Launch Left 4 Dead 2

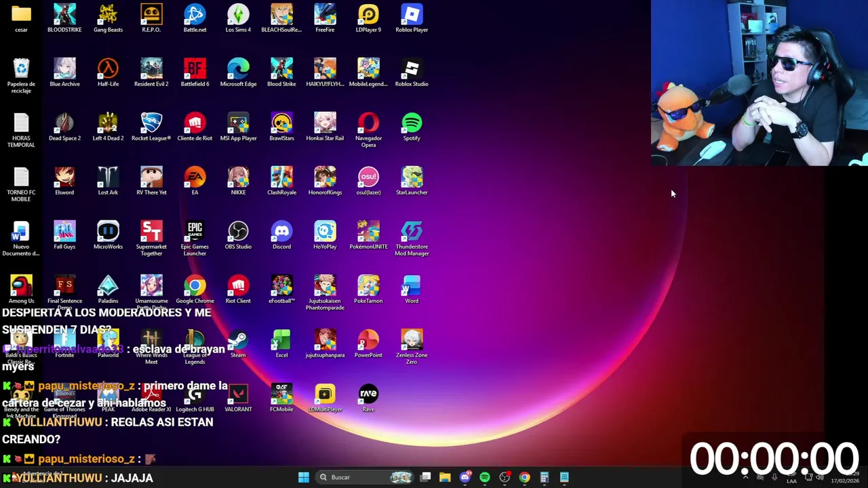tap(108, 127)
